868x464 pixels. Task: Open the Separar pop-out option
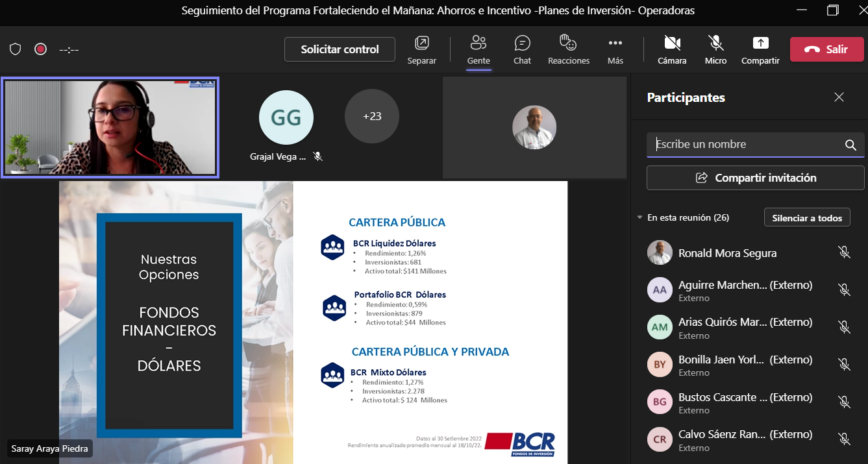click(422, 49)
